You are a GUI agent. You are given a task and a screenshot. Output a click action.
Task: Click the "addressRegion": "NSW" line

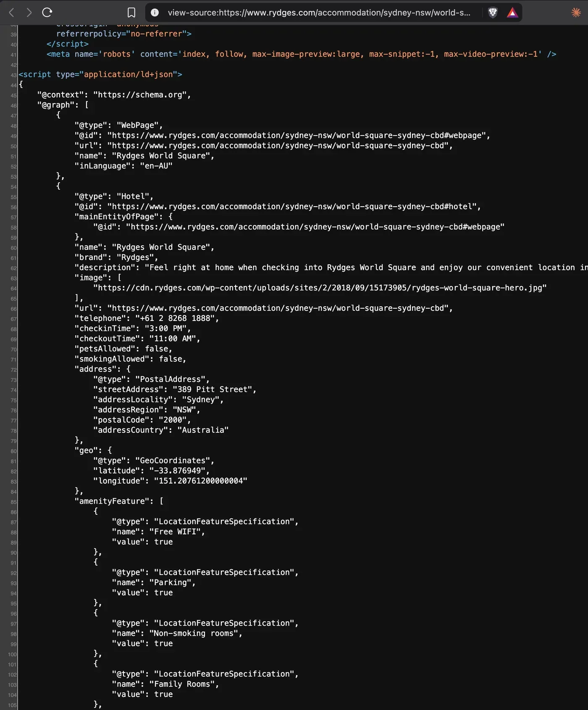click(147, 410)
